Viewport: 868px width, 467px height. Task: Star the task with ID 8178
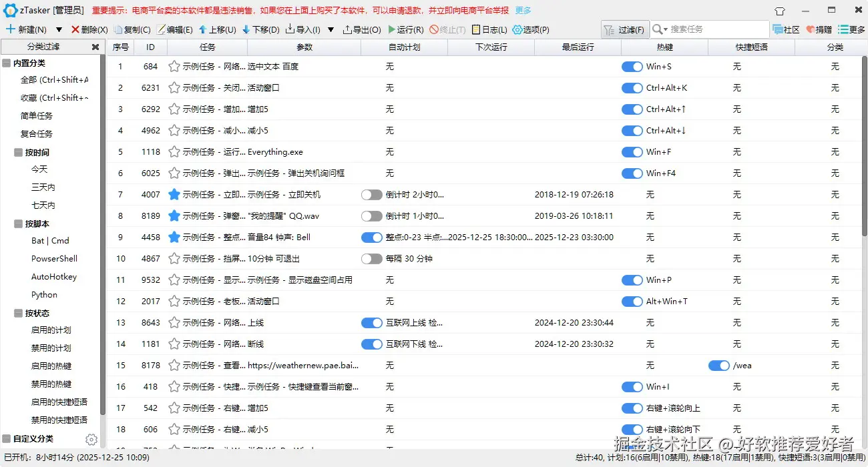tap(174, 366)
